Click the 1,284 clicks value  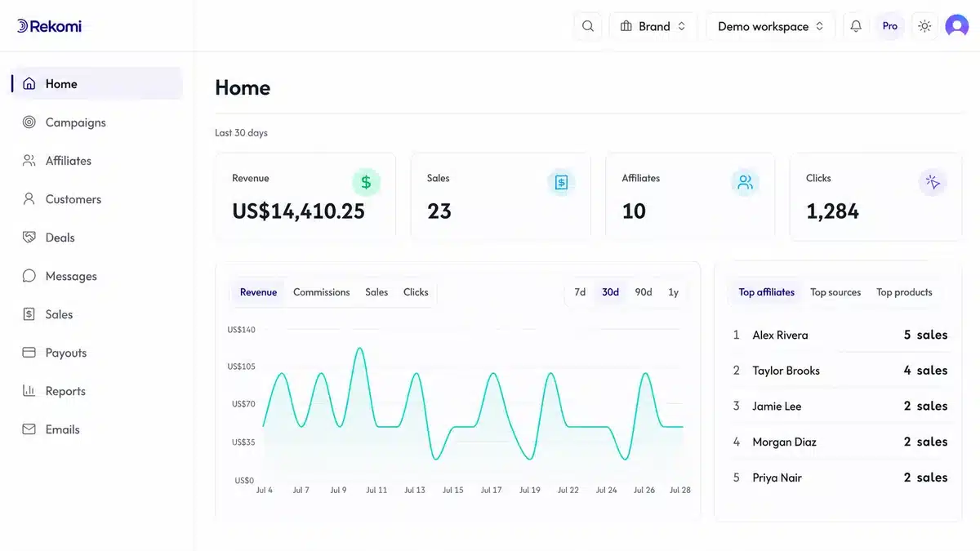click(832, 211)
